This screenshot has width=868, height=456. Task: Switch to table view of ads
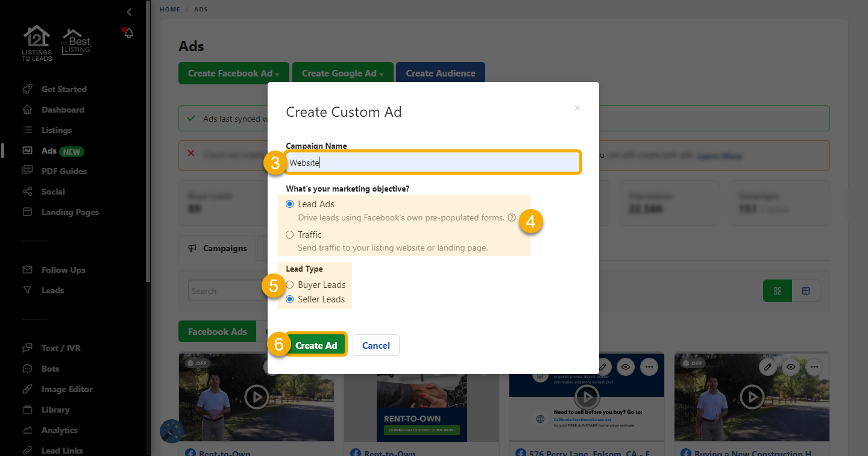(x=806, y=290)
